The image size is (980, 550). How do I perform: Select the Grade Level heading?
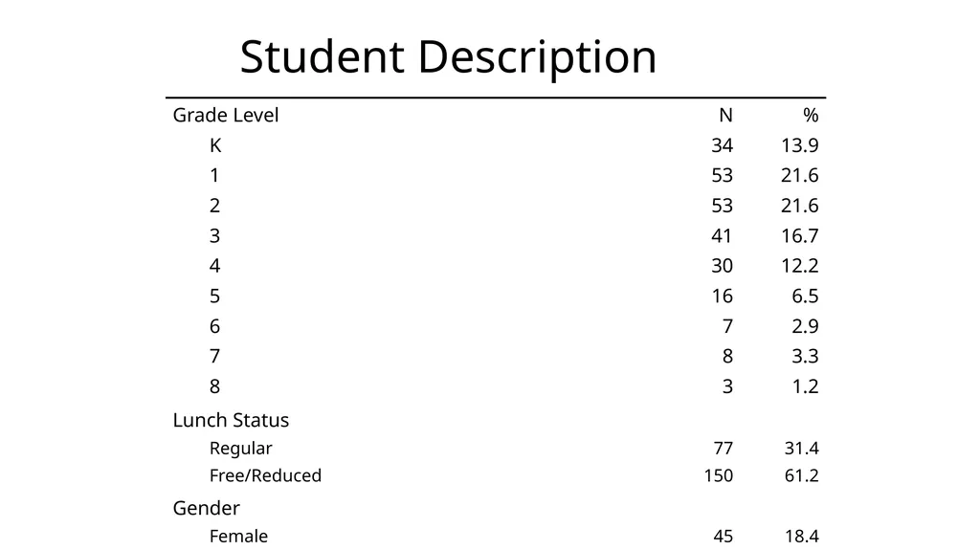tap(226, 115)
